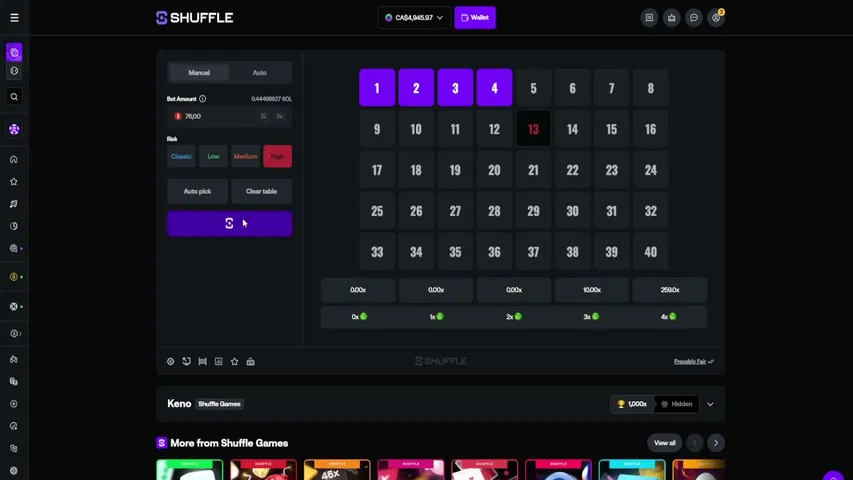Open game settings gear below the board

click(170, 361)
